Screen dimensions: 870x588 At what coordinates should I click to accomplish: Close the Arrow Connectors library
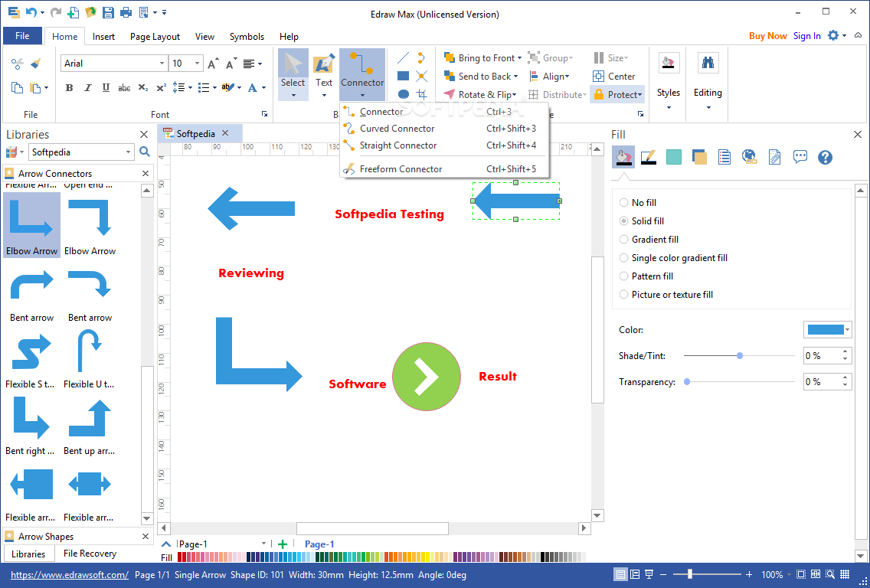[146, 173]
